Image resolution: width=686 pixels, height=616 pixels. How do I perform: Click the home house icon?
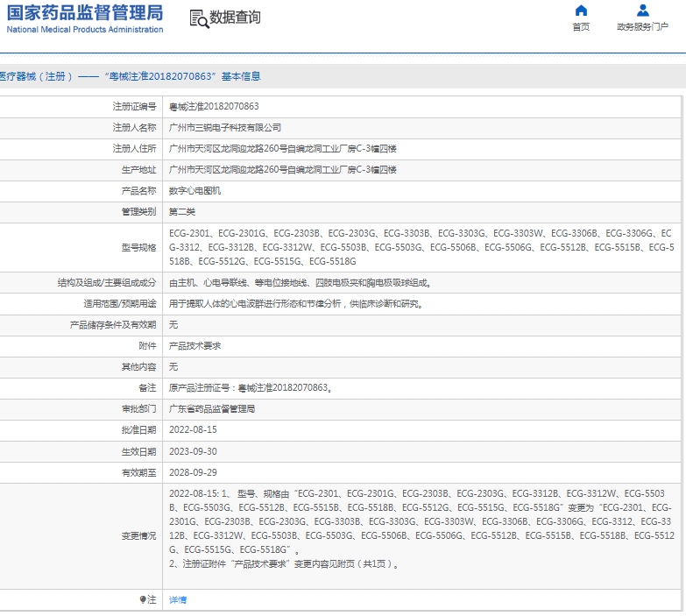[581, 10]
